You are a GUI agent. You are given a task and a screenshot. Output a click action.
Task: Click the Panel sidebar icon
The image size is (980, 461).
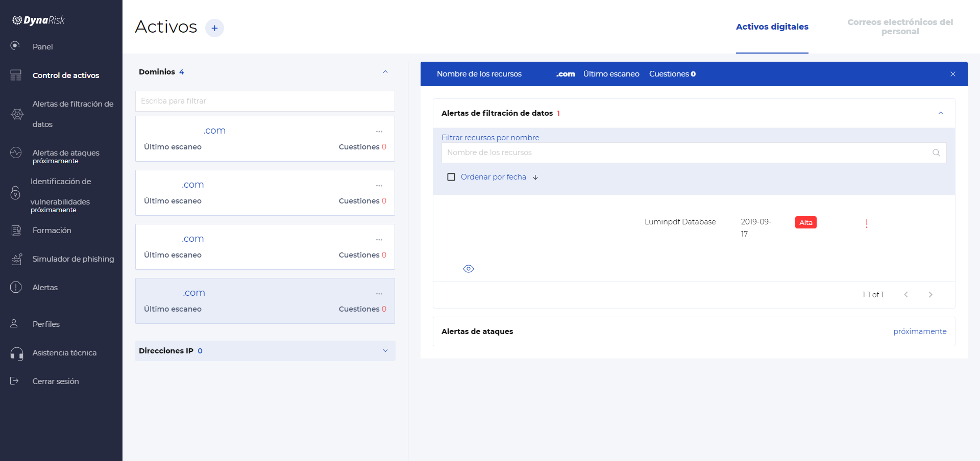(x=15, y=45)
